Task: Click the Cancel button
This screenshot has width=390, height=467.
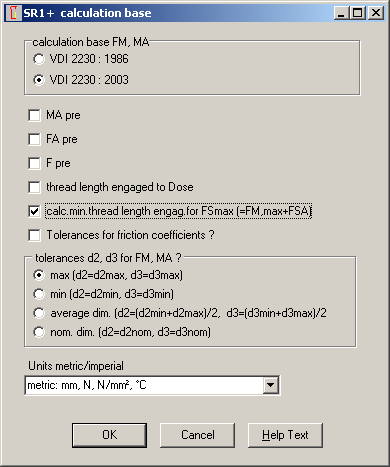Action: [x=198, y=435]
